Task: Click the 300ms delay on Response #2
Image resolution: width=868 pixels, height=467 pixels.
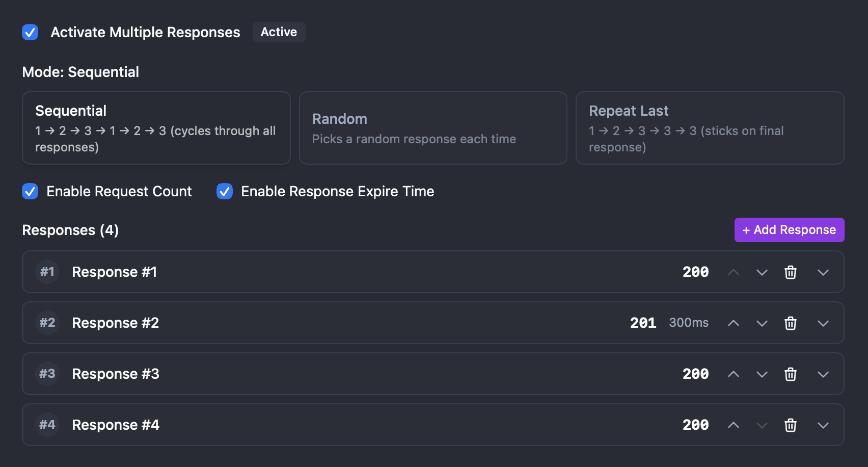Action: point(689,323)
